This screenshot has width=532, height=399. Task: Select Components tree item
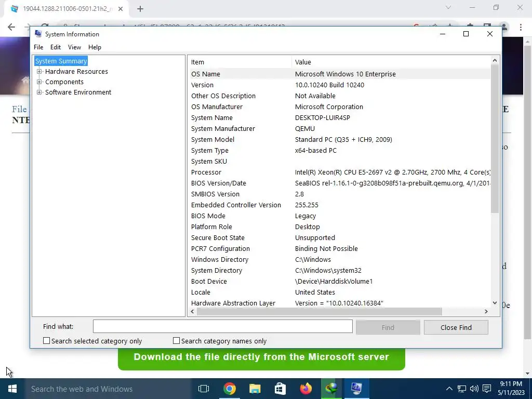[x=64, y=82]
